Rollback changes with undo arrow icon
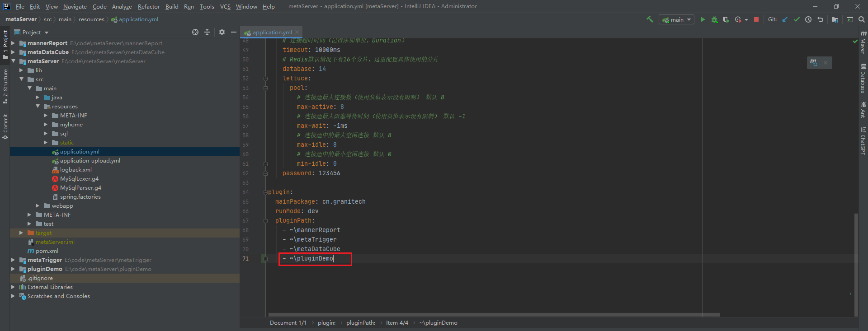The image size is (868, 331). [820, 19]
